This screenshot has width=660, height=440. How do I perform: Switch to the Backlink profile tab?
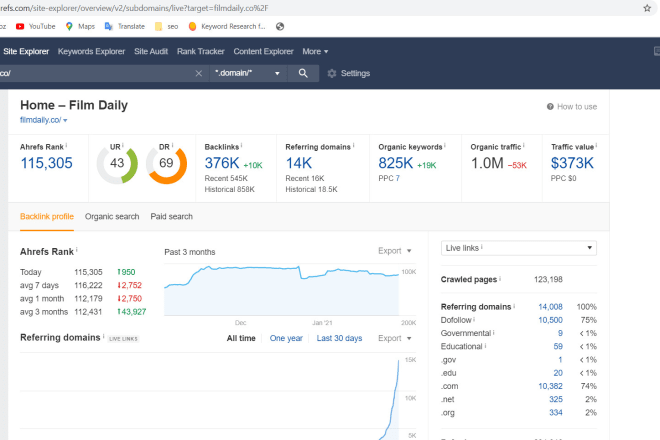coord(47,216)
